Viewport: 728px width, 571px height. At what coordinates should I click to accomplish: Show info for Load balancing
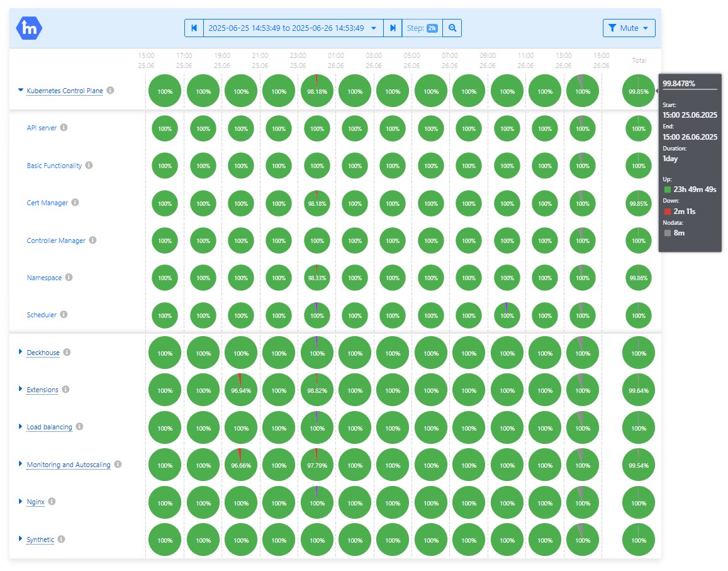pos(80,426)
